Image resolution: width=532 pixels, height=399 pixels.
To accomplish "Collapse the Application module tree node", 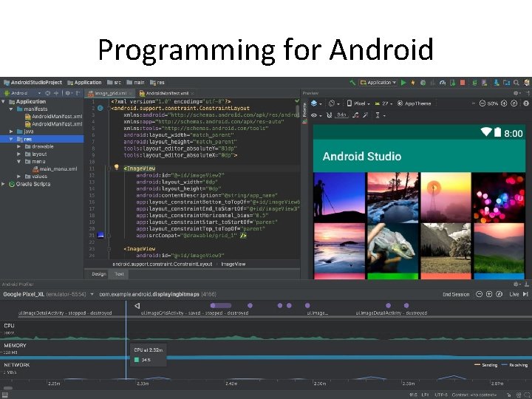I will coord(4,101).
